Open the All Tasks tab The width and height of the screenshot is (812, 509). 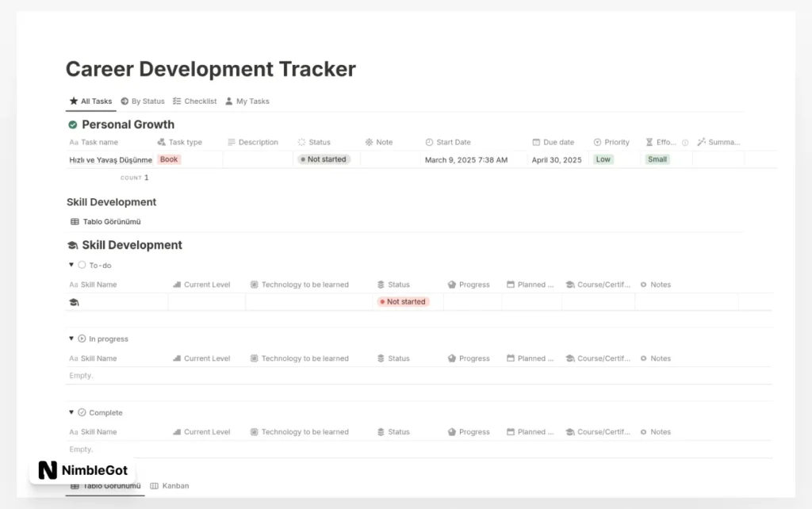(90, 101)
